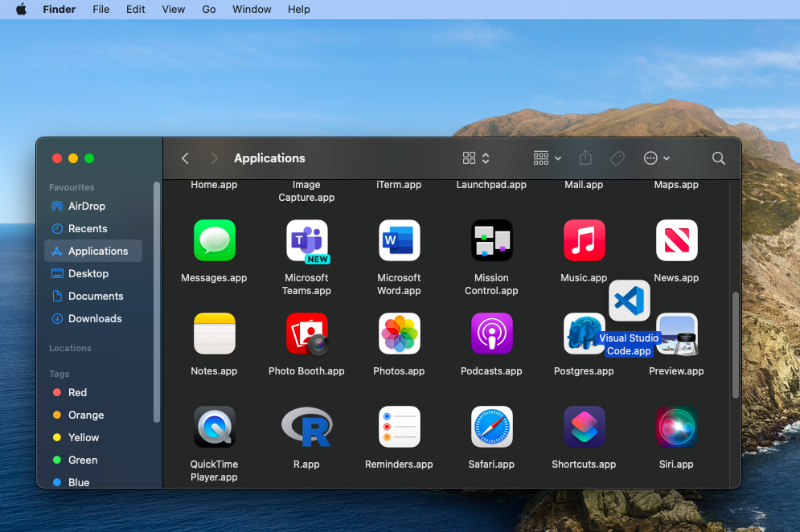The height and width of the screenshot is (532, 800).
Task: Open the Go menu
Action: click(x=209, y=10)
